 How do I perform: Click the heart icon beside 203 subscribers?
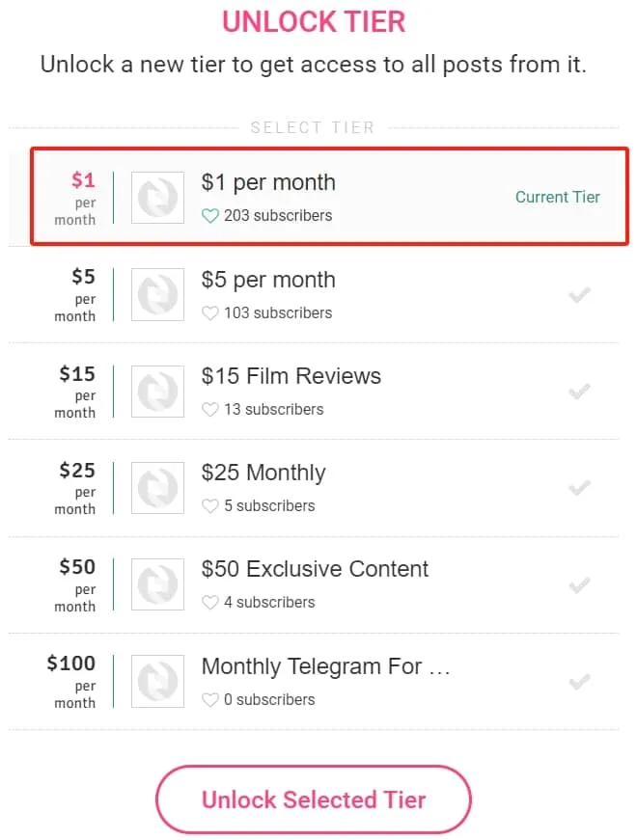point(209,216)
